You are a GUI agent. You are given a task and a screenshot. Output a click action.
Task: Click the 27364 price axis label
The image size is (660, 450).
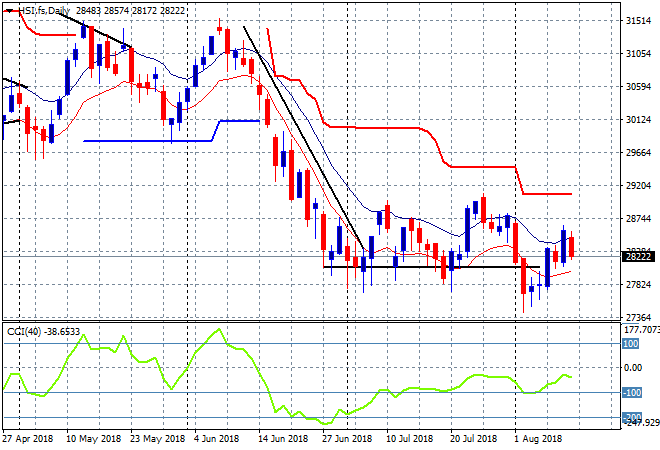(638, 317)
